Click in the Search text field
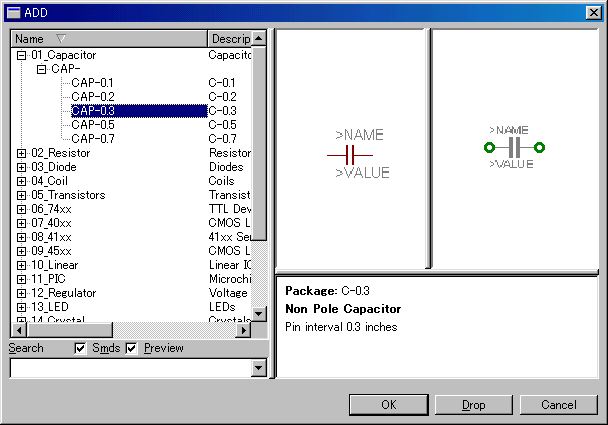The image size is (608, 425). click(x=130, y=368)
